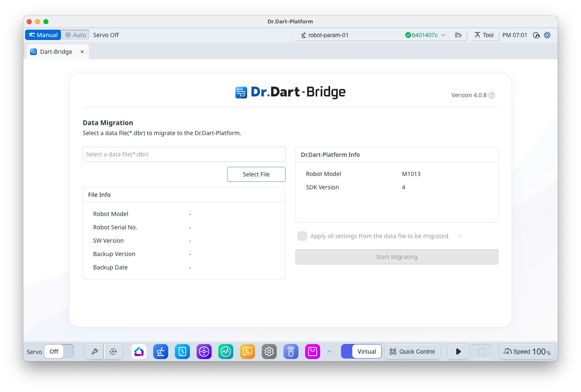The image size is (581, 392).
Task: Expand the dock module list chevron
Action: pyautogui.click(x=329, y=352)
